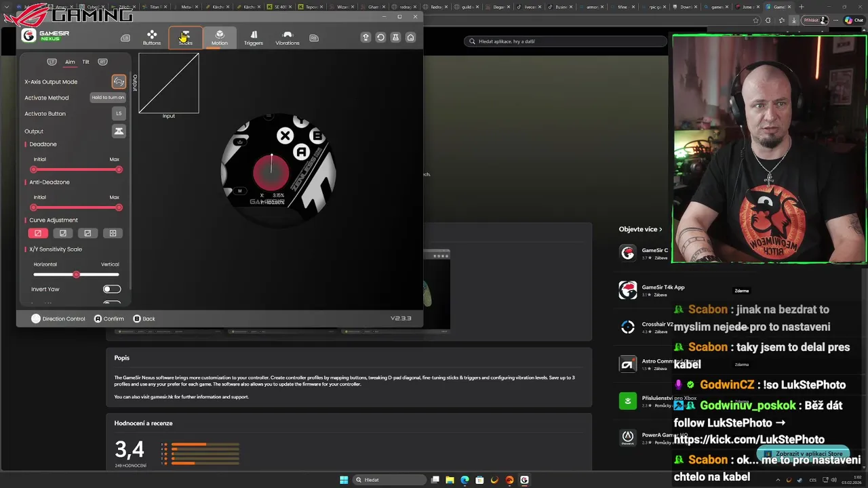Click the Deadzone Initial slider handle
Image resolution: width=868 pixels, height=488 pixels.
click(x=34, y=169)
